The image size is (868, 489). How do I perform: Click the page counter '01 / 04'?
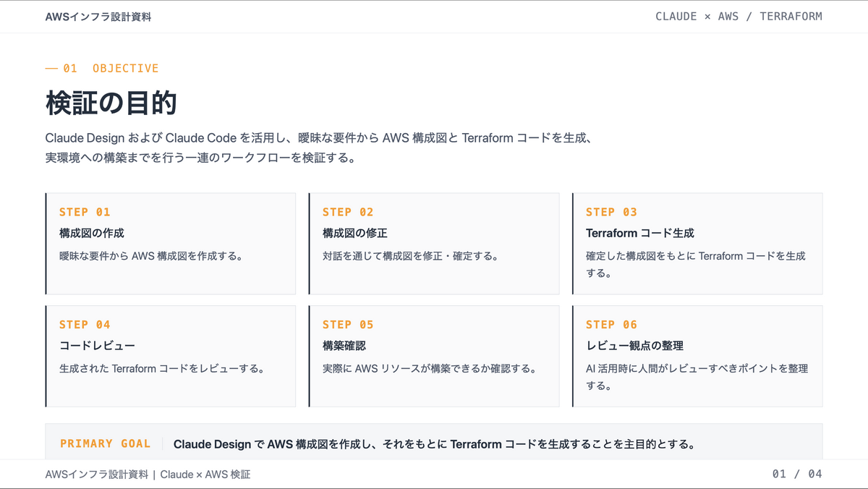point(797,474)
